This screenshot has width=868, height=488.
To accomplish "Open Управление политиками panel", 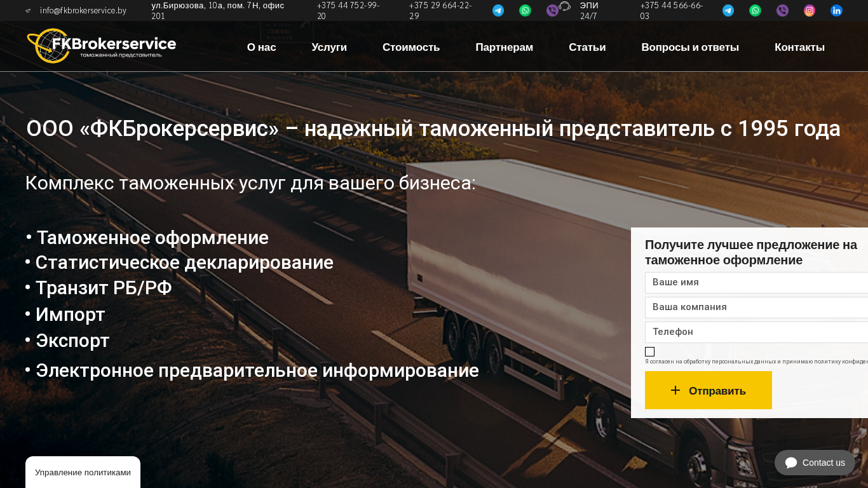I will coord(83,472).
